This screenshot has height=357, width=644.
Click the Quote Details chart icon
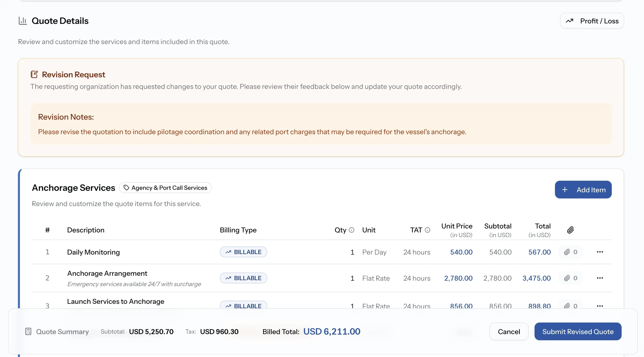(22, 20)
